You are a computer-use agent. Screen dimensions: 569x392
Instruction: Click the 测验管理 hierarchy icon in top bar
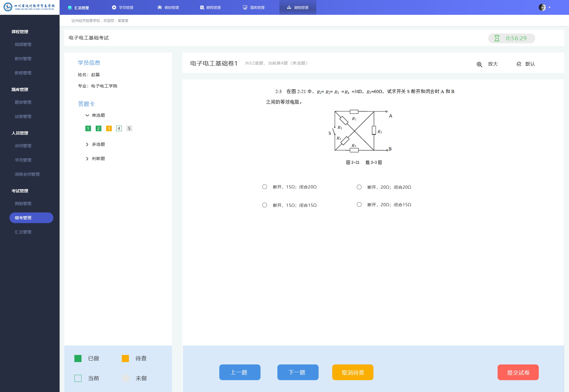tap(289, 7)
